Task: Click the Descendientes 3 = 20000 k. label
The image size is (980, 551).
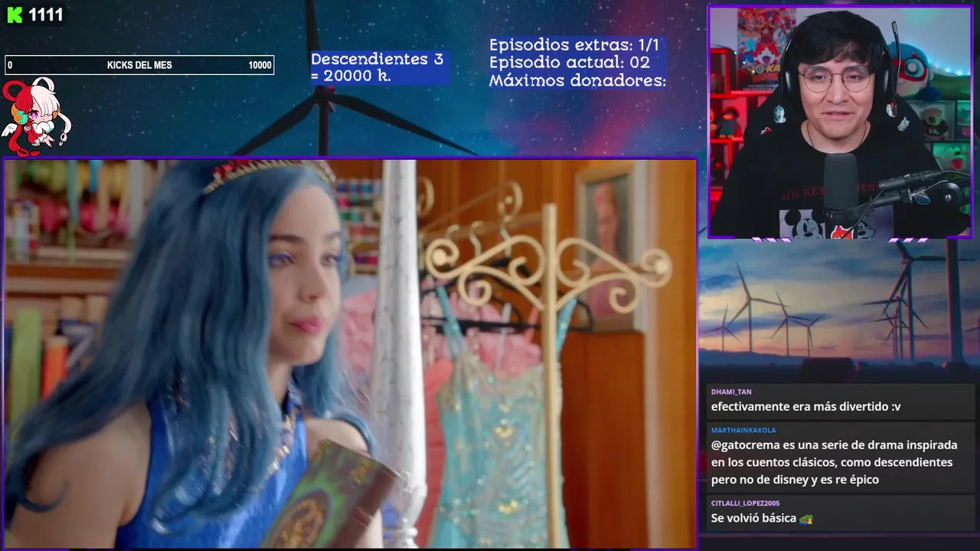Action: [x=377, y=67]
